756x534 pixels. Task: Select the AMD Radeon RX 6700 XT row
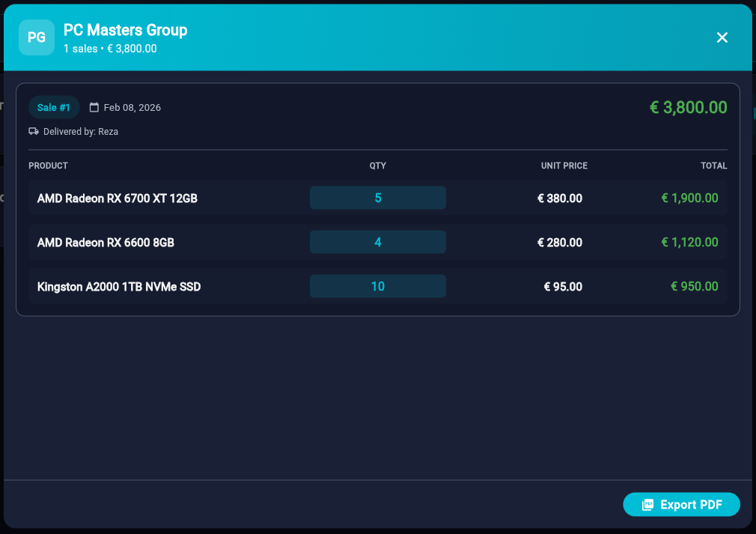[x=118, y=198]
